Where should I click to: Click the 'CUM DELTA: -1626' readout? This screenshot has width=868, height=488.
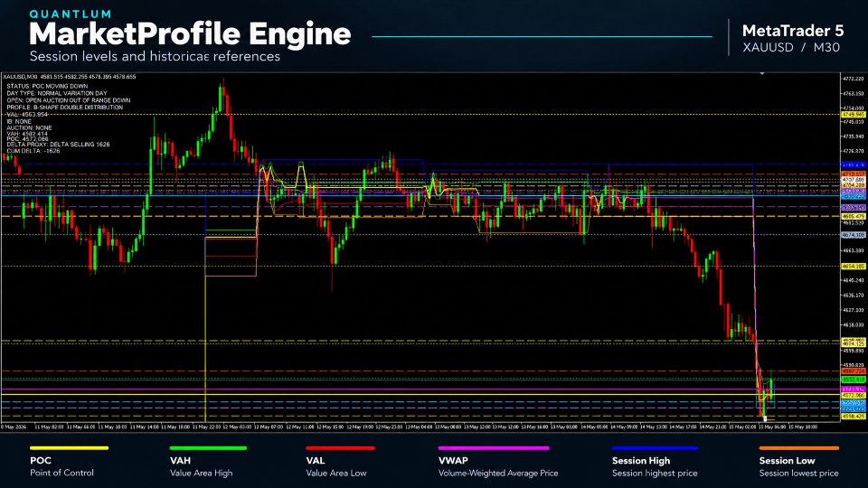click(33, 151)
